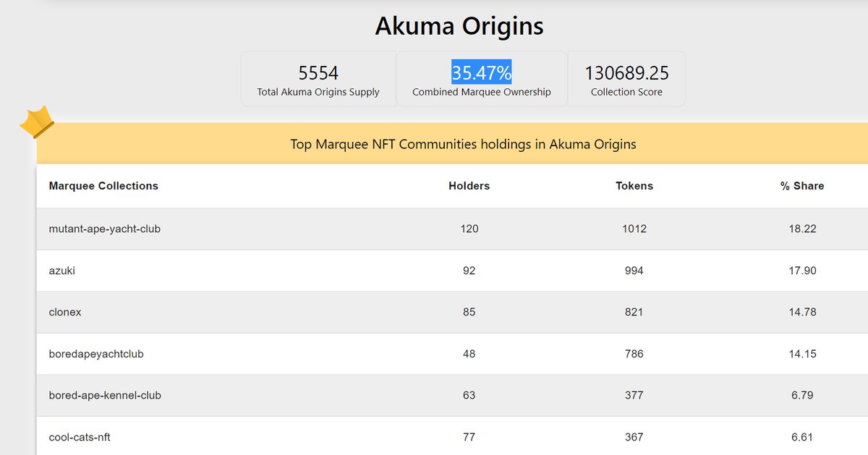Open the clonex collection entry
The height and width of the screenshot is (455, 868).
coord(452,312)
